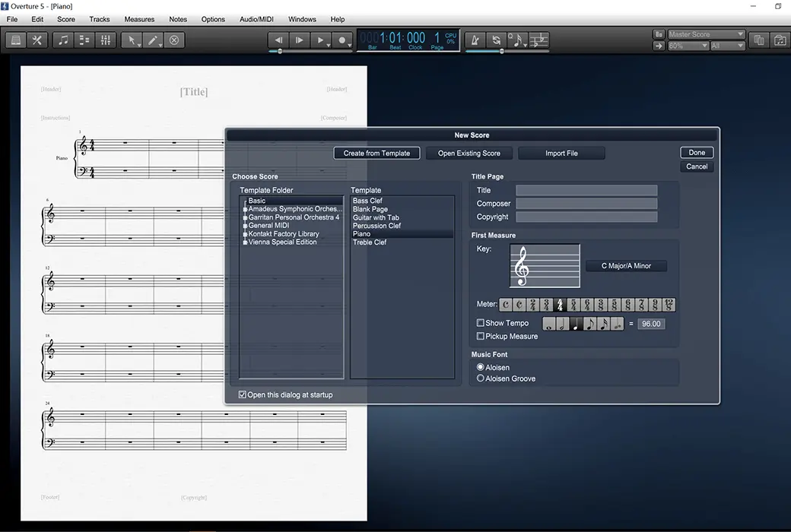The width and height of the screenshot is (791, 532).
Task: Select the Aloisen Groove music font
Action: (x=480, y=378)
